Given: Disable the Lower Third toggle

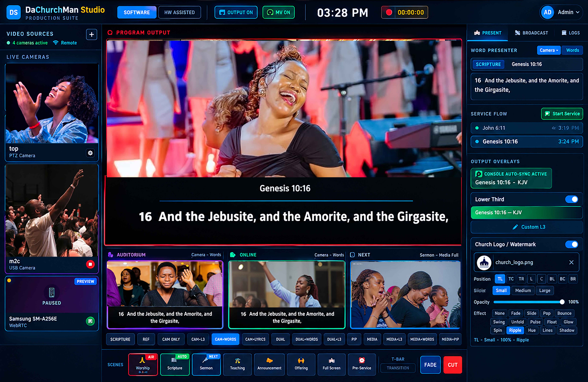Looking at the screenshot, I should [571, 199].
